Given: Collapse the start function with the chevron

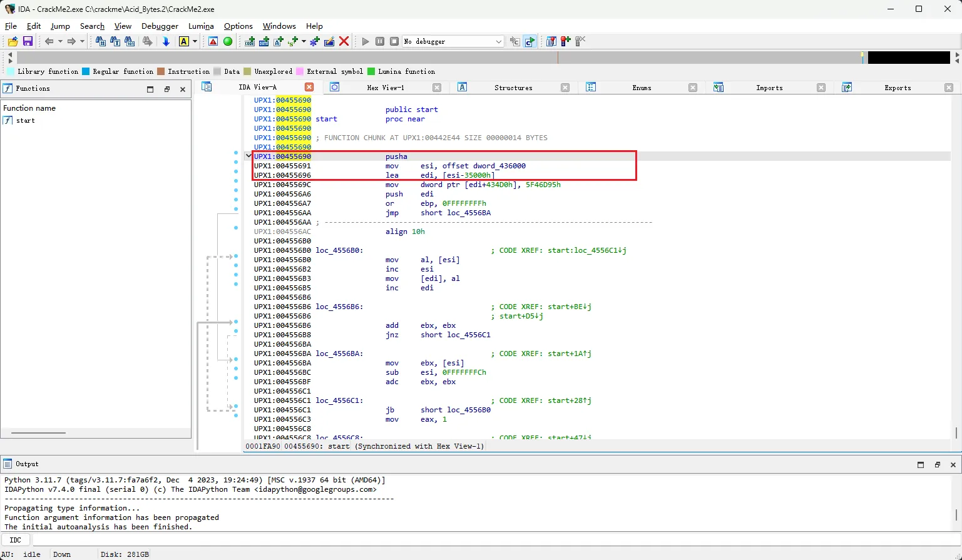Looking at the screenshot, I should 248,156.
